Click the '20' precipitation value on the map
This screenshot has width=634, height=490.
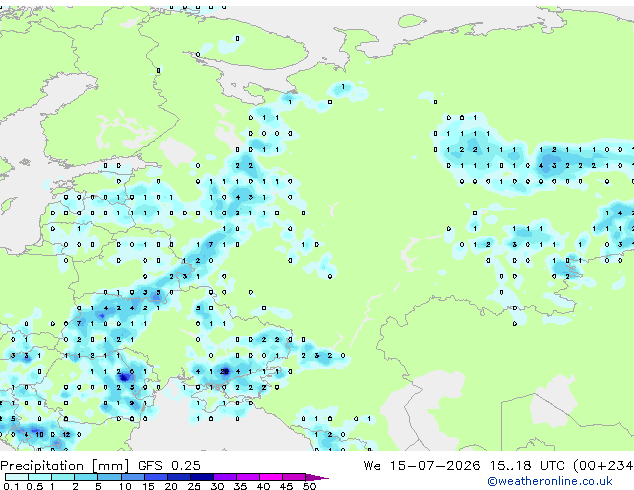(225, 371)
